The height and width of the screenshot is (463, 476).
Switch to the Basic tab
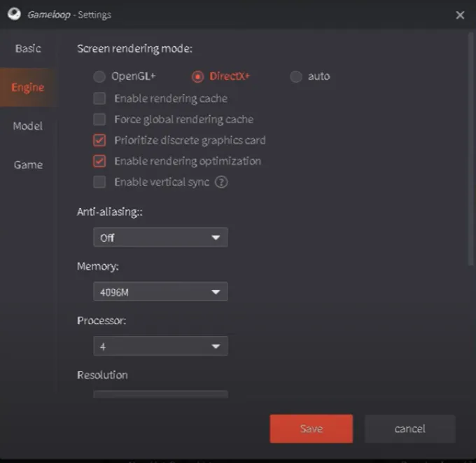[28, 48]
